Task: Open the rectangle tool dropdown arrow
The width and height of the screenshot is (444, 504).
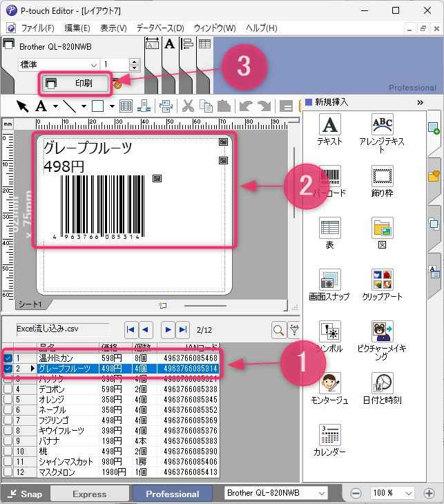Action: pyautogui.click(x=112, y=106)
